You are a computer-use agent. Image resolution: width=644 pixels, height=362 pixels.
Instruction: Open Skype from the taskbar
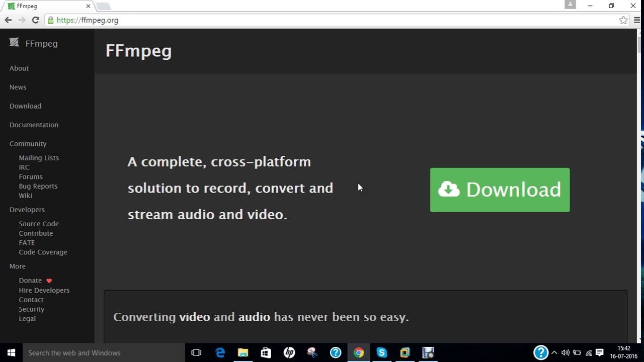pyautogui.click(x=382, y=353)
